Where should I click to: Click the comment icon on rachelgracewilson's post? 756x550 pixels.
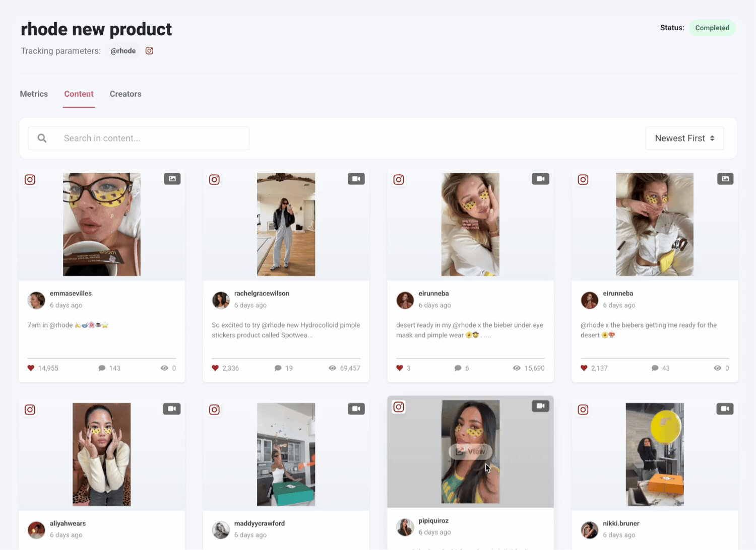pos(278,368)
